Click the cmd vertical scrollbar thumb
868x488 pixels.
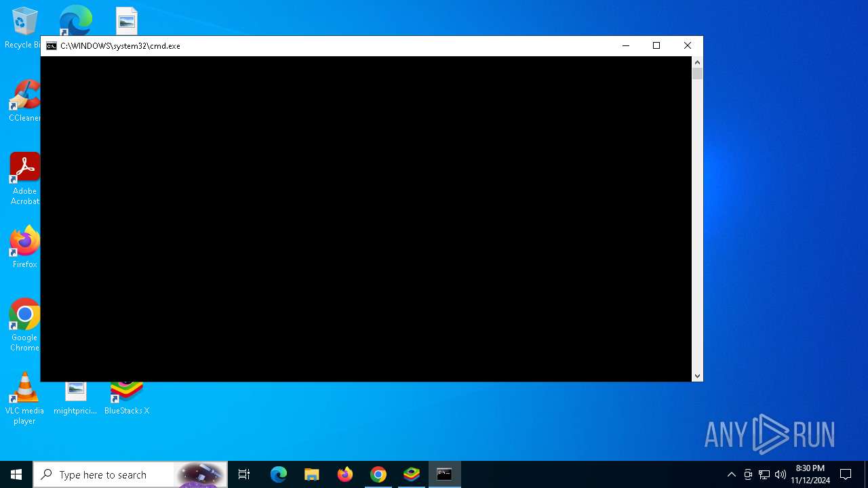click(697, 74)
